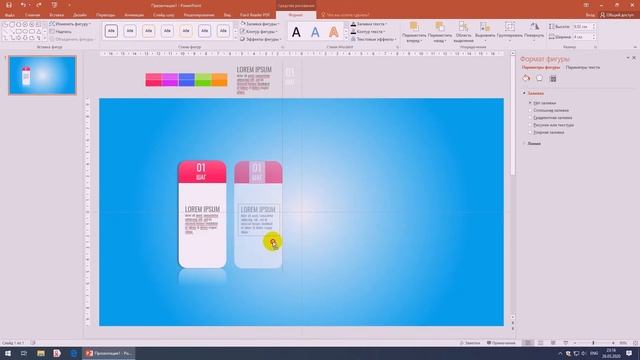640x360 pixels.
Task: Select slide 1 thumbnail
Action: pyautogui.click(x=42, y=76)
